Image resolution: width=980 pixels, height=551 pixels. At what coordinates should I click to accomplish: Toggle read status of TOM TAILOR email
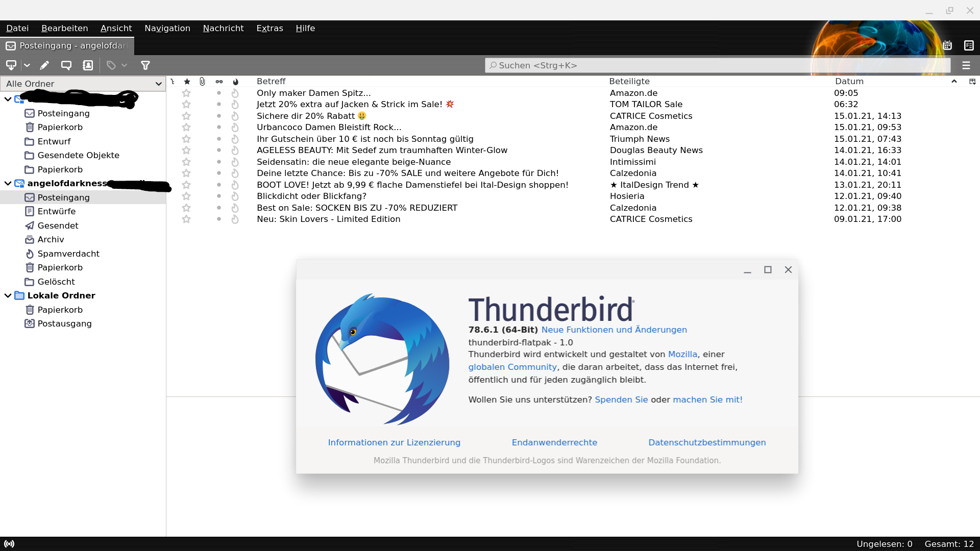(x=219, y=104)
